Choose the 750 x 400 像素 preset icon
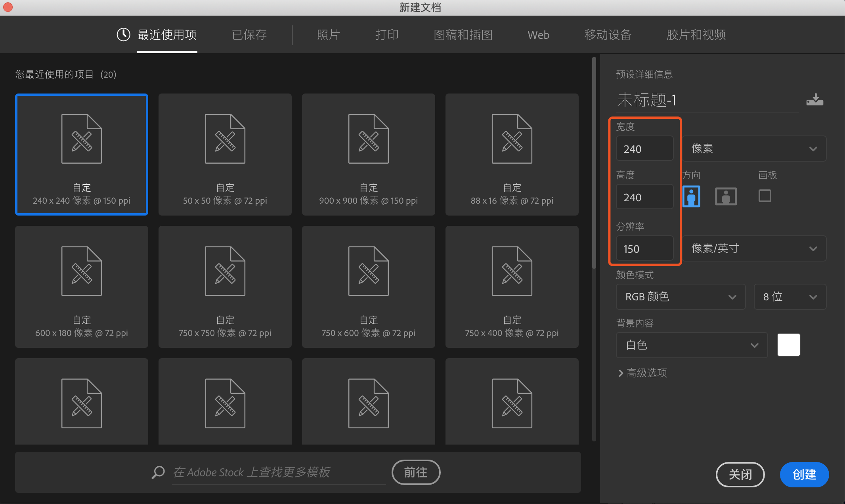Viewport: 845px width, 504px height. tap(512, 271)
